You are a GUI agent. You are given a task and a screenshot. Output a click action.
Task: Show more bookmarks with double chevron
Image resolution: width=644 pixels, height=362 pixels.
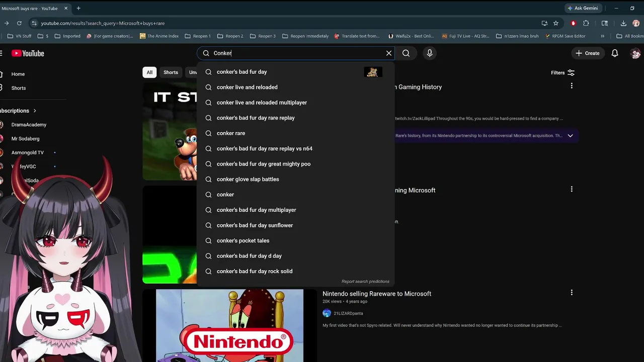click(602, 36)
